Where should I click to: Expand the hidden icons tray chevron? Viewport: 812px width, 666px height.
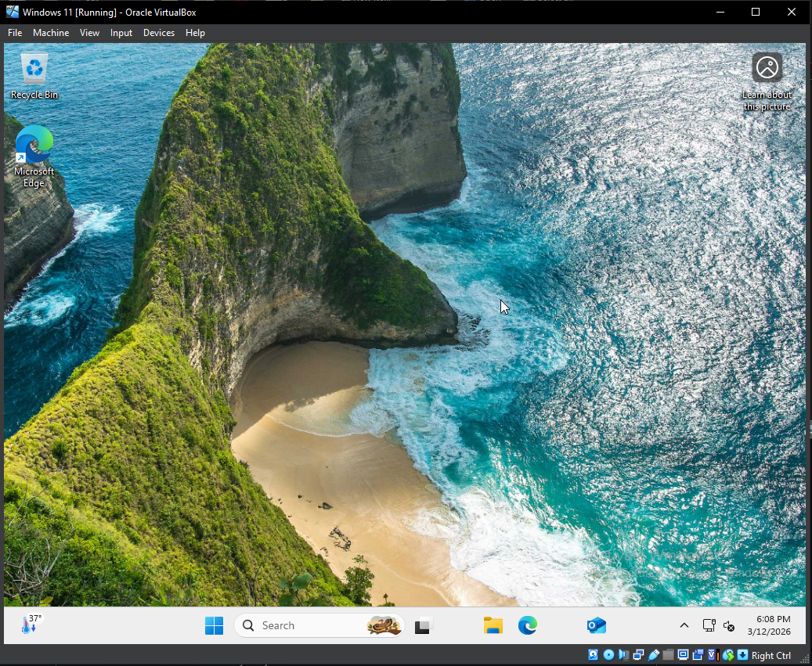click(x=684, y=625)
